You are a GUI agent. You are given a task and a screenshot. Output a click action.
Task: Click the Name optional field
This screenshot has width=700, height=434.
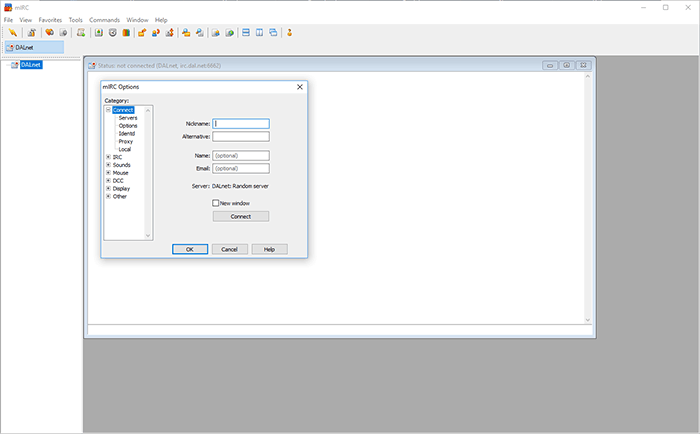241,156
